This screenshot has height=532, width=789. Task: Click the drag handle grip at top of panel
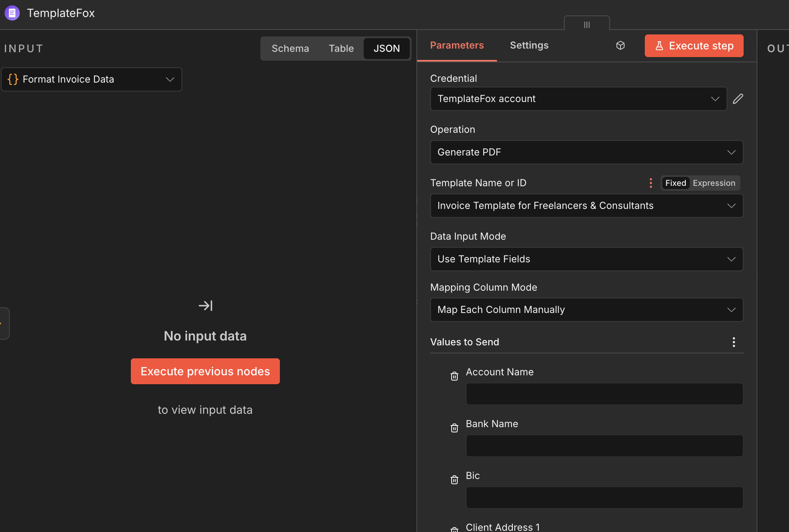pos(587,25)
